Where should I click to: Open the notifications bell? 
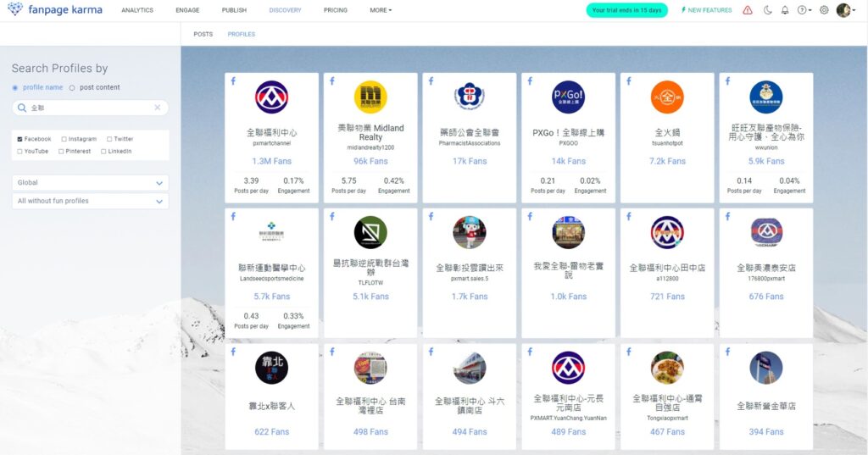785,10
